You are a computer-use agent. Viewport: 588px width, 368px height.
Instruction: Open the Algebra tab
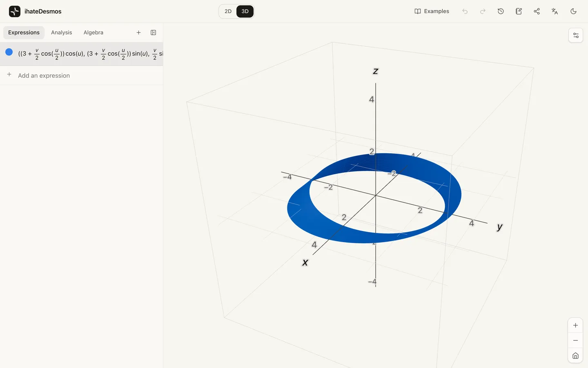(94, 33)
